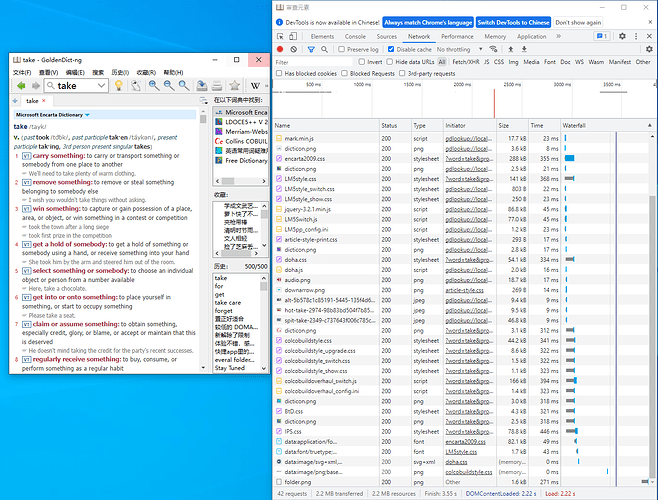Click the Waterfall column sort arrow
Viewport: 658px width, 500px height.
tap(650, 126)
